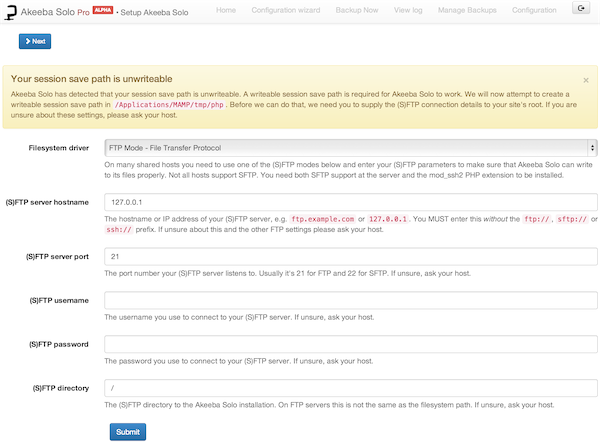
Task: Open View log from the navbar
Action: 408,10
